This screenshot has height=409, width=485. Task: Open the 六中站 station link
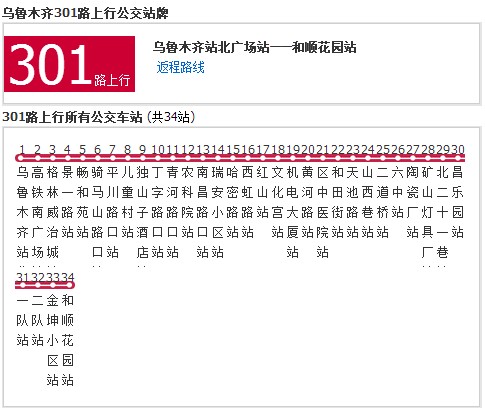[397, 192]
